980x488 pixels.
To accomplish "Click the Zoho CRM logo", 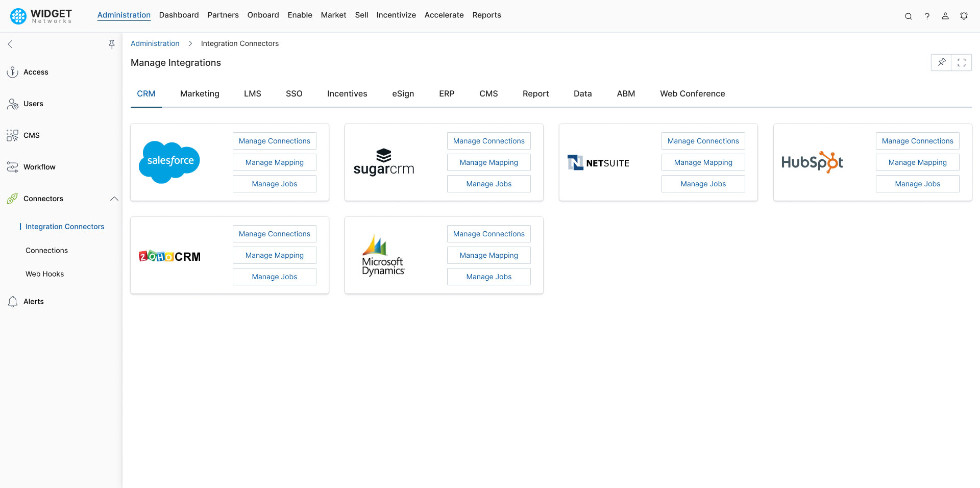I will point(169,256).
